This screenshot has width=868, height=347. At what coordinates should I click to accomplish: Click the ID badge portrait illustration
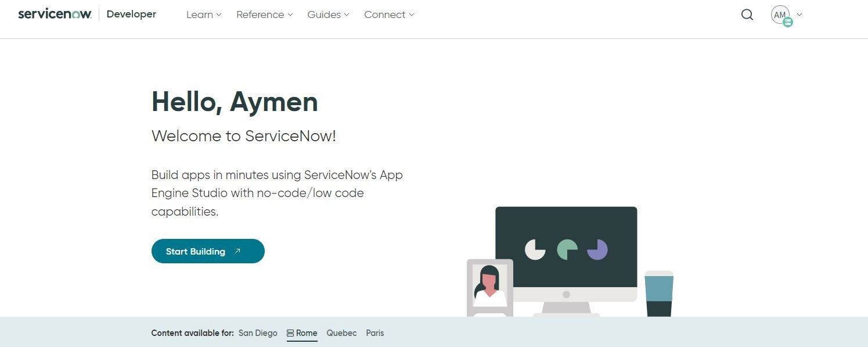click(490, 288)
